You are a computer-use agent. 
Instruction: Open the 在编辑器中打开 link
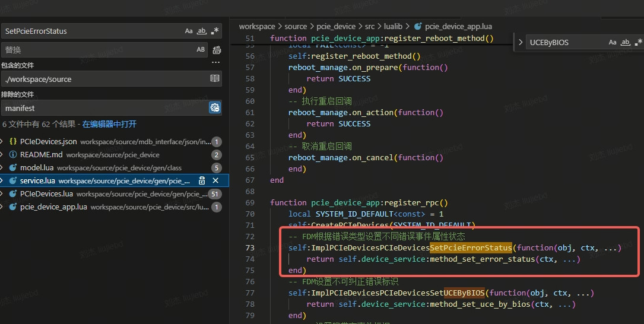[x=109, y=124]
